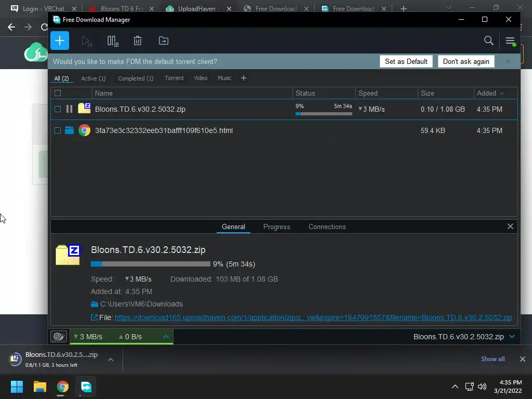Open the Bloons download file URL link

313,317
